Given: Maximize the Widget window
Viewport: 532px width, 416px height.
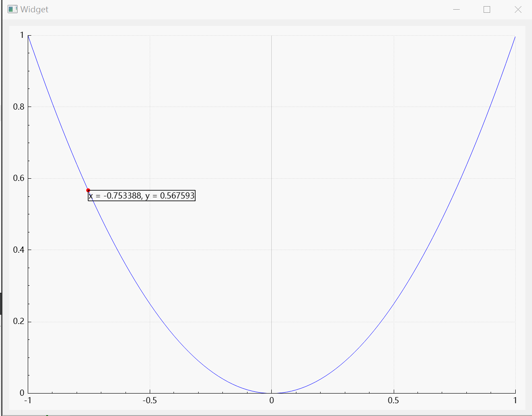Looking at the screenshot, I should point(487,9).
